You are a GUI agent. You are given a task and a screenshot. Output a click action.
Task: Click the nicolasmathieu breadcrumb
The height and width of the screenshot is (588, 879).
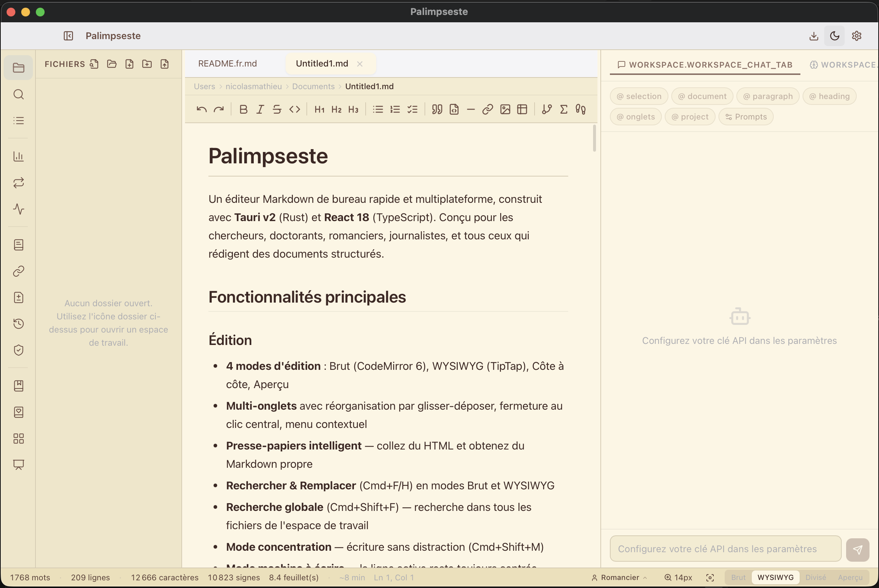pos(254,86)
